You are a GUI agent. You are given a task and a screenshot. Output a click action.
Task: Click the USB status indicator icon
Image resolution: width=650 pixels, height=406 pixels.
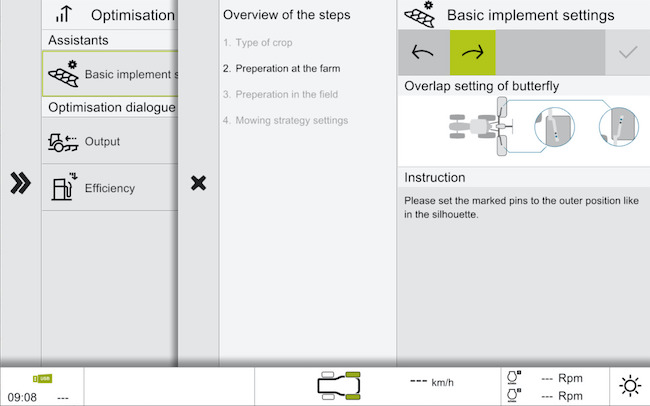[42, 378]
